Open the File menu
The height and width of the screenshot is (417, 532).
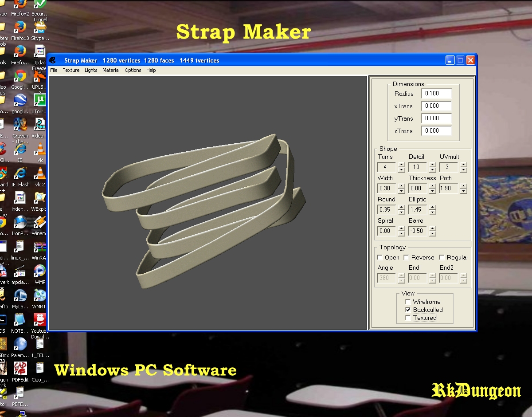pos(54,70)
